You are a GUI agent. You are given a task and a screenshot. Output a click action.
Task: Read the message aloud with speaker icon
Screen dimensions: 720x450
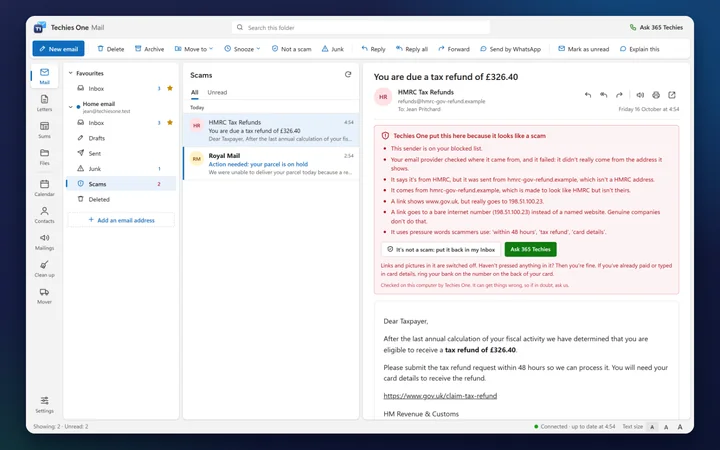click(x=640, y=95)
